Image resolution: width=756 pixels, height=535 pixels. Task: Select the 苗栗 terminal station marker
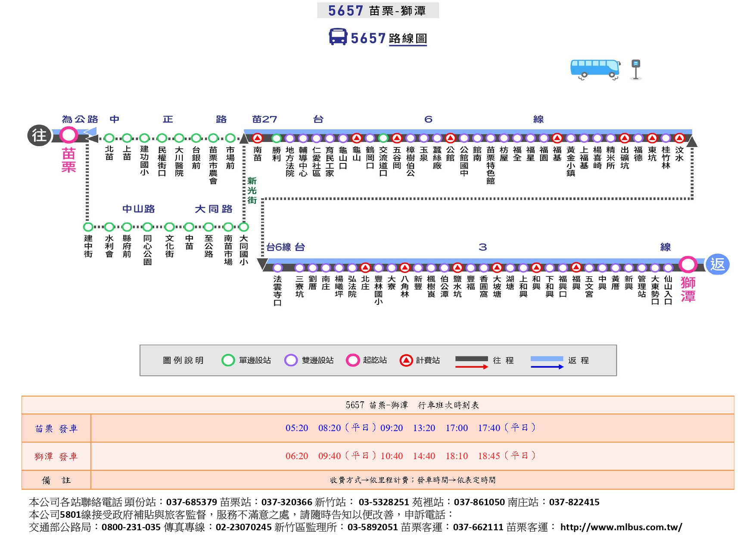click(68, 135)
